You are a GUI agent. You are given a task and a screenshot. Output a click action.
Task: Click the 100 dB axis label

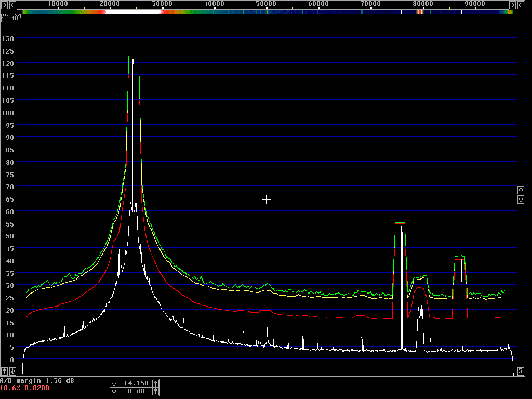[8, 113]
